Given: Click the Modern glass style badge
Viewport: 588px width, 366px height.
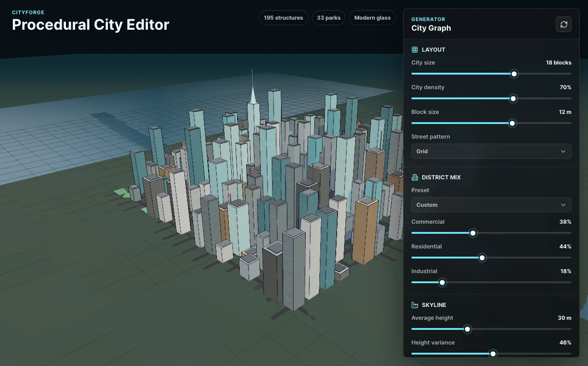Looking at the screenshot, I should [372, 18].
